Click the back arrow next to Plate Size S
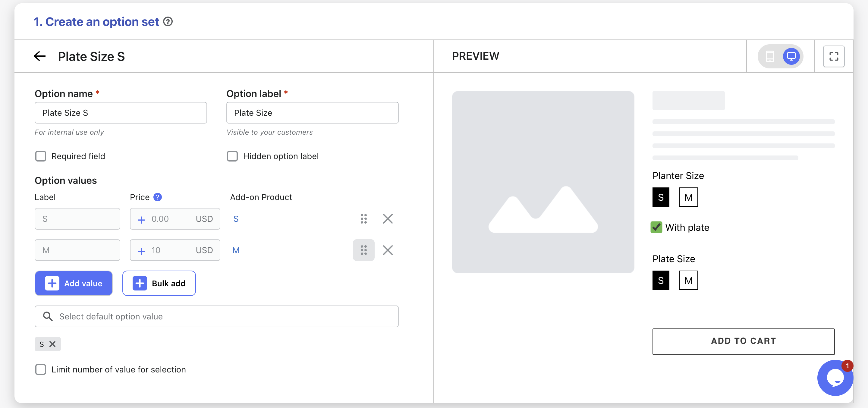 40,56
